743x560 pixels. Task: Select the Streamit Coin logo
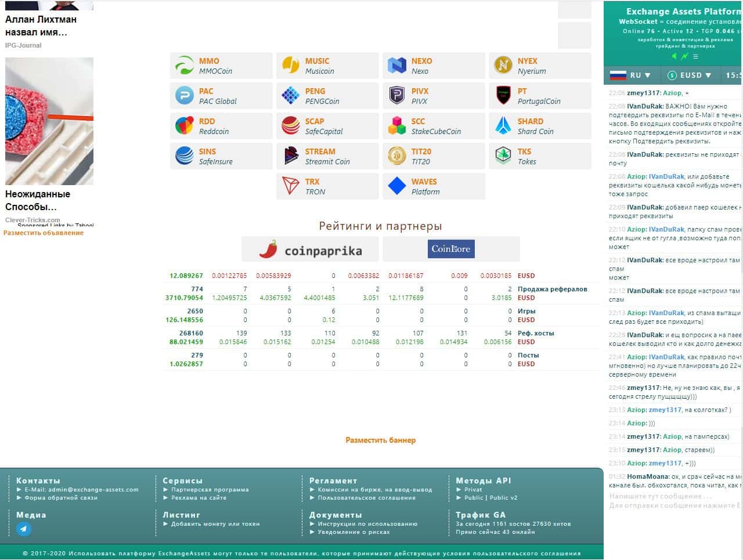pyautogui.click(x=291, y=156)
